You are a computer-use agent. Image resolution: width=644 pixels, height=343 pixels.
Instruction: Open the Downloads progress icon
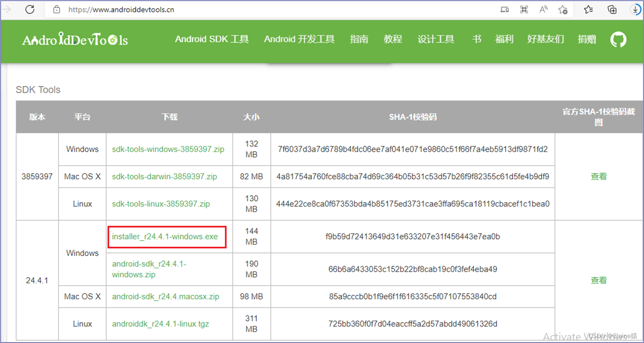pyautogui.click(x=635, y=9)
